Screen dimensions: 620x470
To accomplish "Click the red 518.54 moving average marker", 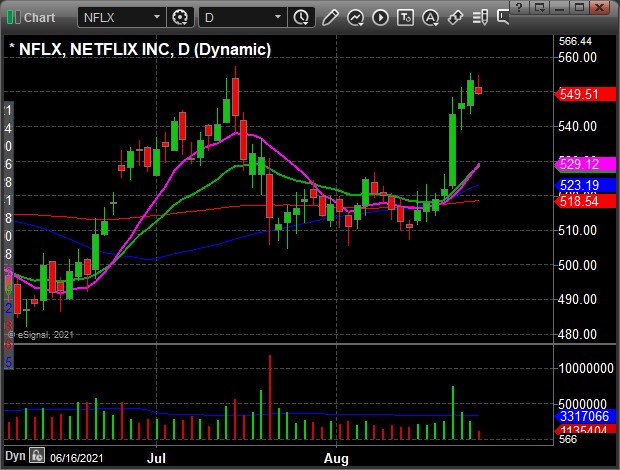I will [x=586, y=201].
